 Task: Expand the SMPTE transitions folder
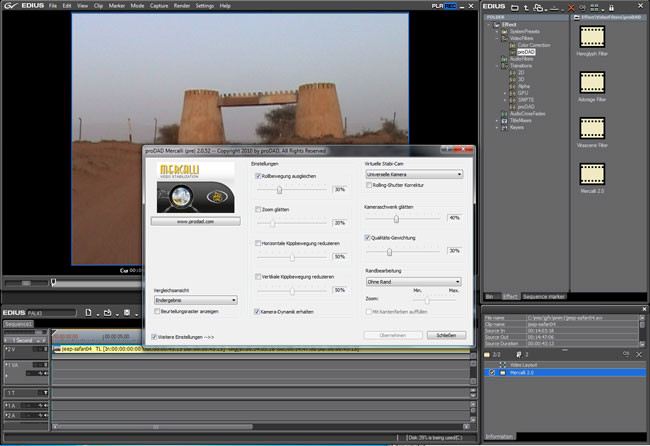(505, 100)
